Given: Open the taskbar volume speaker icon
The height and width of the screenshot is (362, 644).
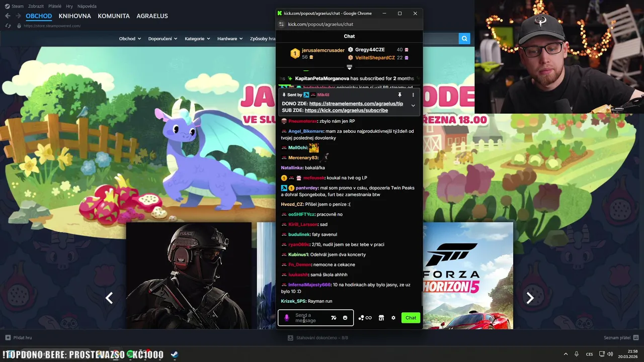Looking at the screenshot, I should click(610, 354).
